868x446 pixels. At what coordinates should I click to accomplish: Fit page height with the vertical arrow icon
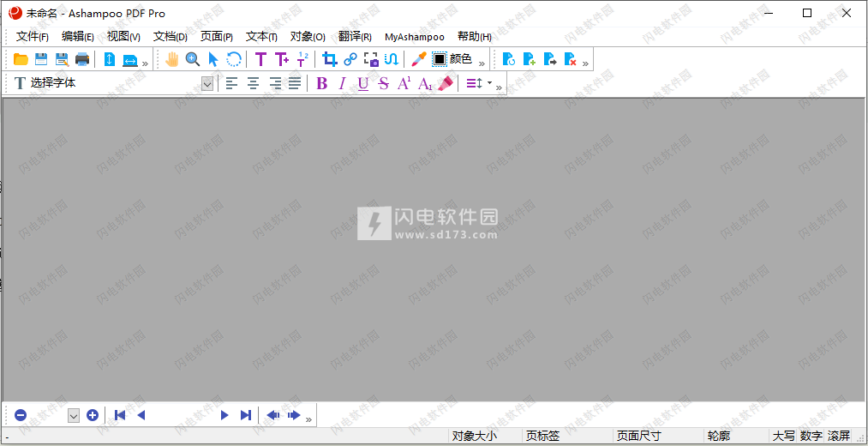click(x=110, y=59)
